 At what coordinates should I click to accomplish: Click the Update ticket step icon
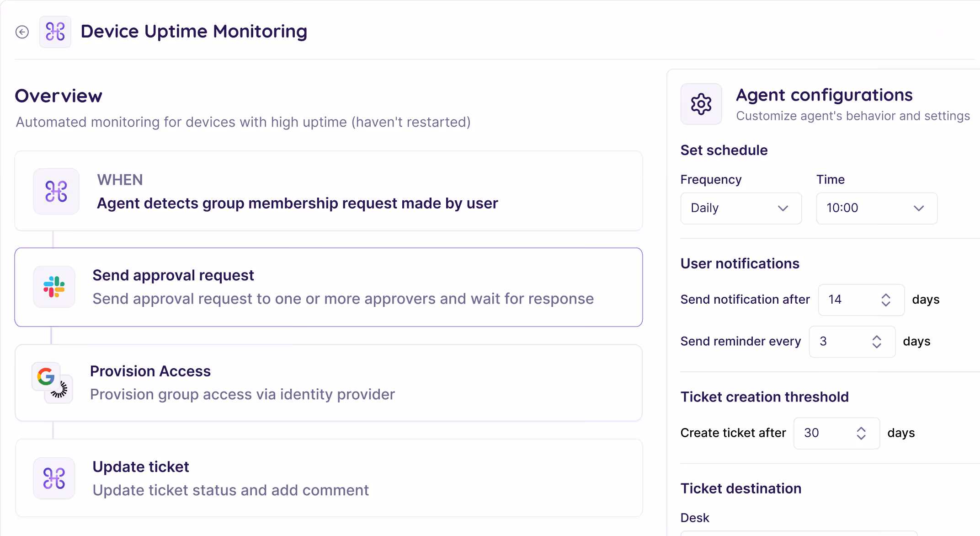tap(54, 478)
